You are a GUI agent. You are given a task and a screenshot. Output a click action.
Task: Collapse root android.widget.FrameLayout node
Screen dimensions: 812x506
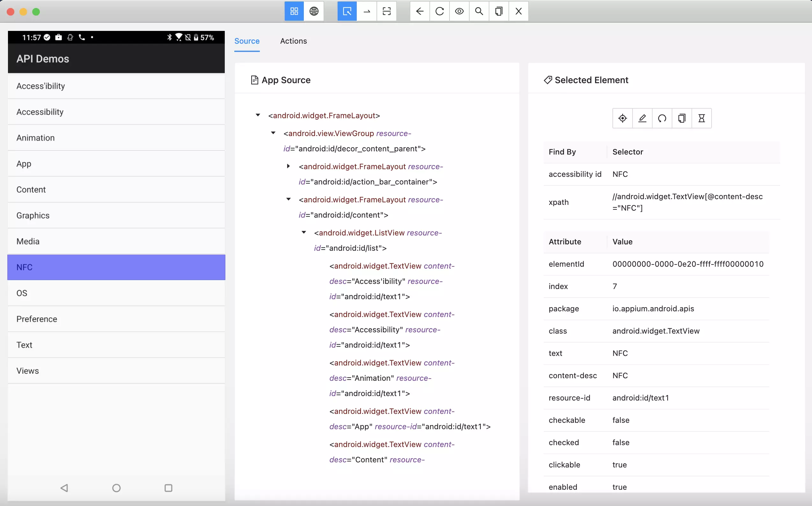coord(258,115)
